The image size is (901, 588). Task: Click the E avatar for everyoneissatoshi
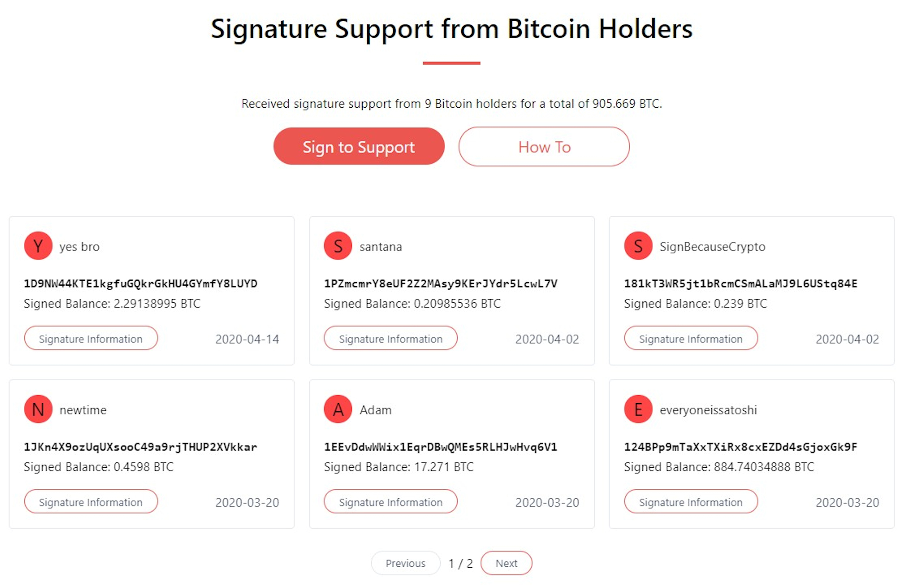(x=638, y=409)
